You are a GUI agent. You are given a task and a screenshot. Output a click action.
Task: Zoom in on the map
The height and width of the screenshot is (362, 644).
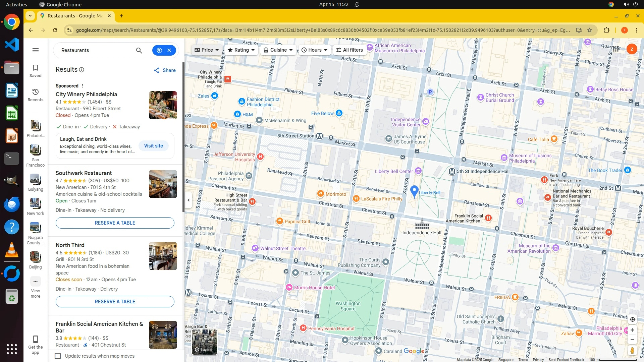[x=632, y=330]
